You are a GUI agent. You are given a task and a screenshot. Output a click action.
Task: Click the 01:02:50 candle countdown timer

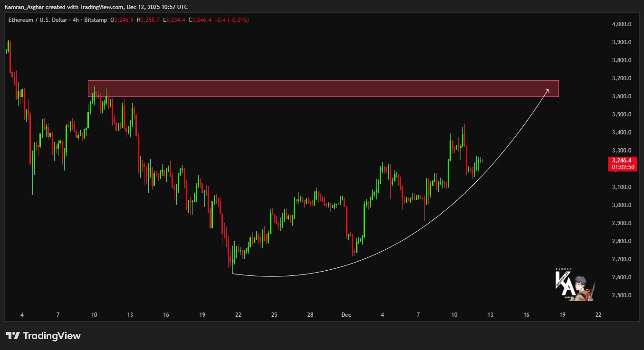click(x=623, y=167)
